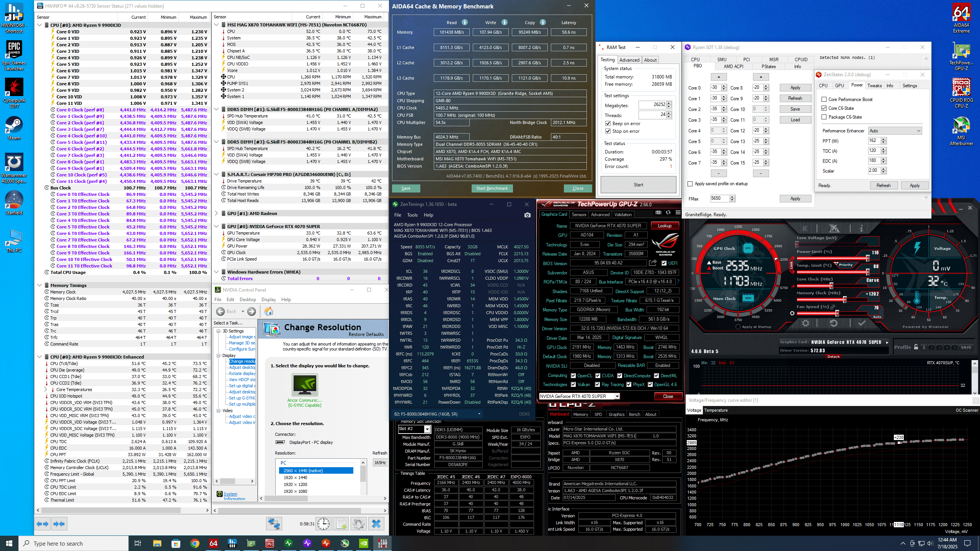
Task: Click NVIDIA Control Panel home icon
Action: tap(269, 311)
